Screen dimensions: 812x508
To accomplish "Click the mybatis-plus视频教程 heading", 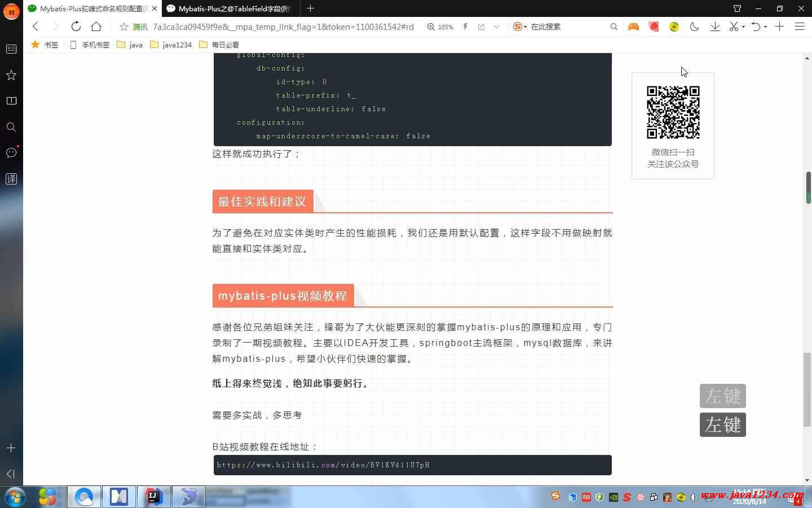I will click(x=283, y=296).
